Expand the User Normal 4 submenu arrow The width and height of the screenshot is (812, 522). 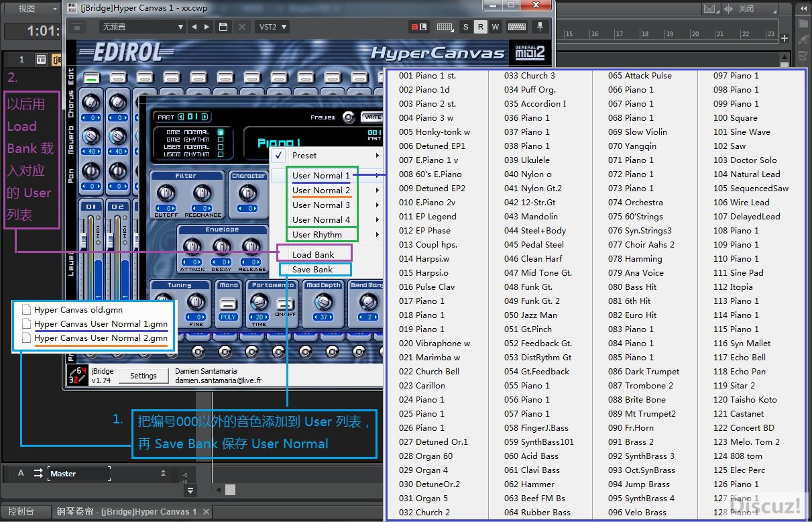378,219
